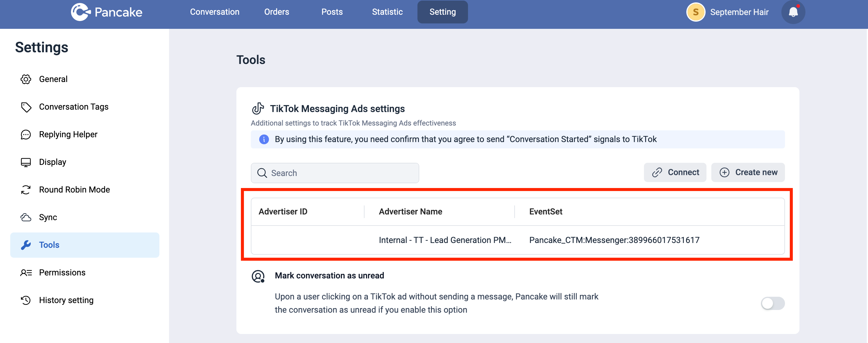Click the Mark conversation as unread title

(329, 275)
